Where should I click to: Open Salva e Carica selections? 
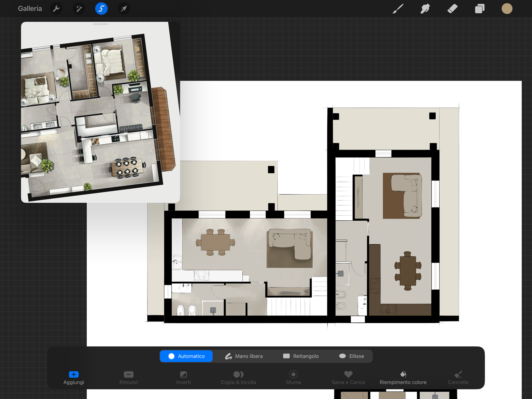click(x=348, y=377)
